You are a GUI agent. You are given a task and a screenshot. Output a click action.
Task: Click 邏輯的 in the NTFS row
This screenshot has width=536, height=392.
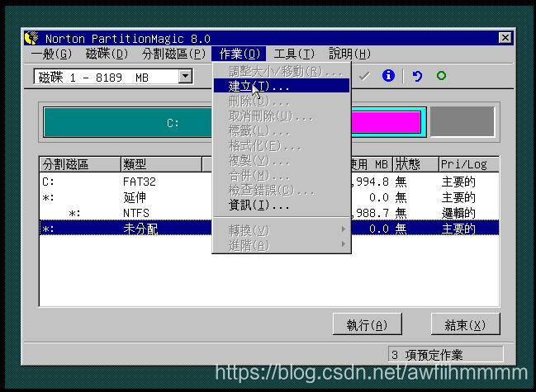tap(458, 213)
